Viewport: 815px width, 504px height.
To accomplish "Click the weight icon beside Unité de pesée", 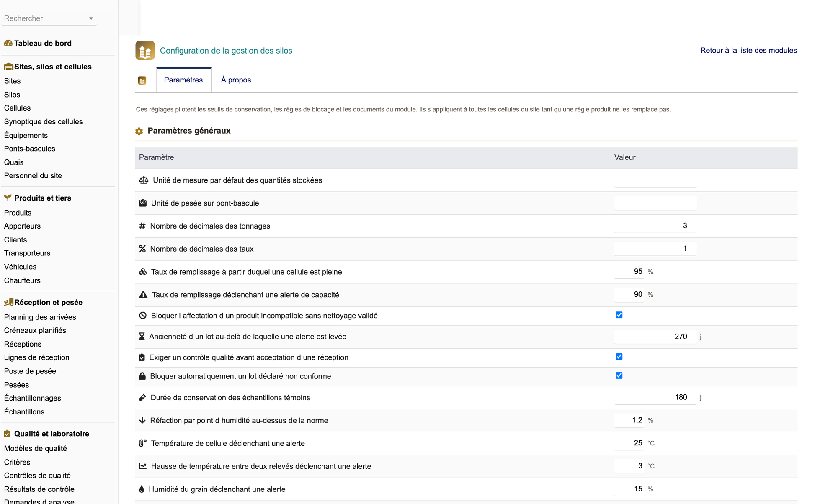I will 143,203.
